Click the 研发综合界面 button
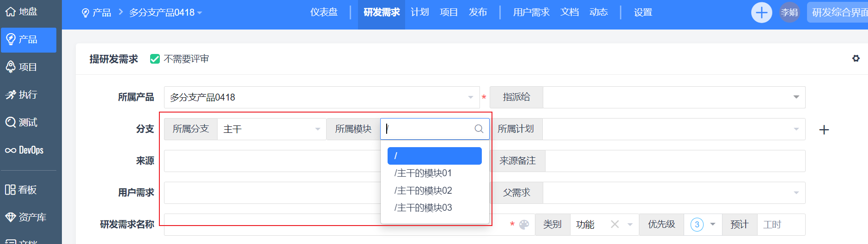Viewport: 868px width, 244px height. (838, 12)
